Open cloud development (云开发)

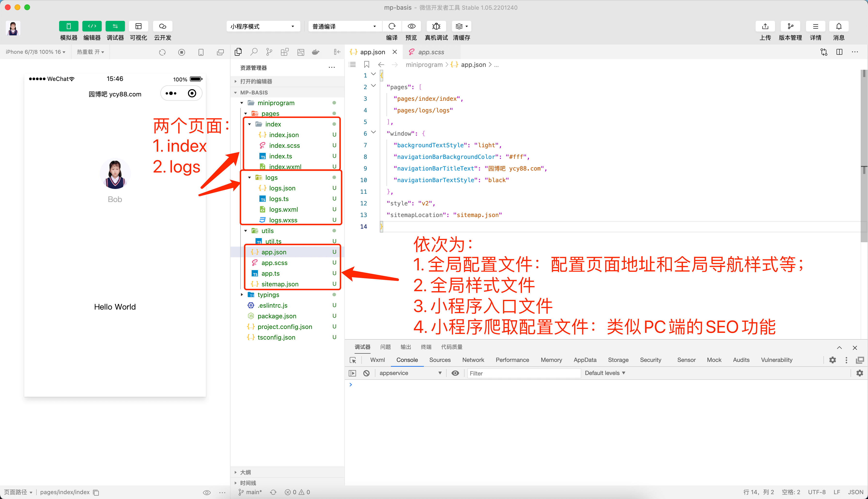(x=163, y=26)
